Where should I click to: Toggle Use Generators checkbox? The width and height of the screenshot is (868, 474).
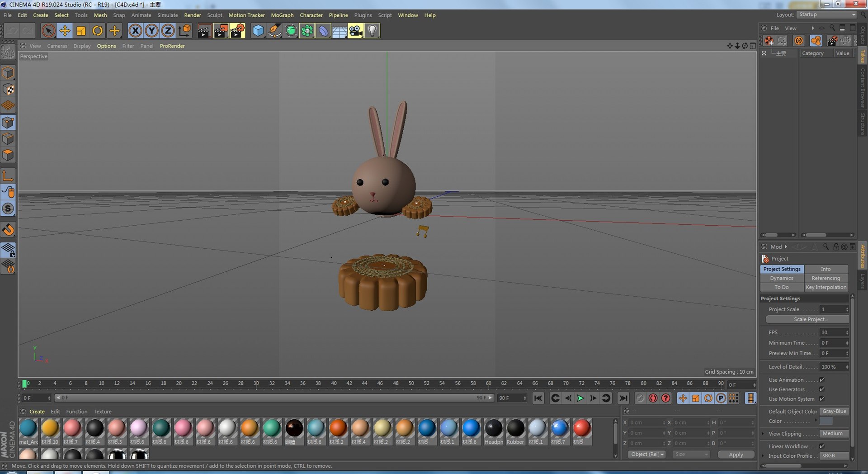click(822, 389)
